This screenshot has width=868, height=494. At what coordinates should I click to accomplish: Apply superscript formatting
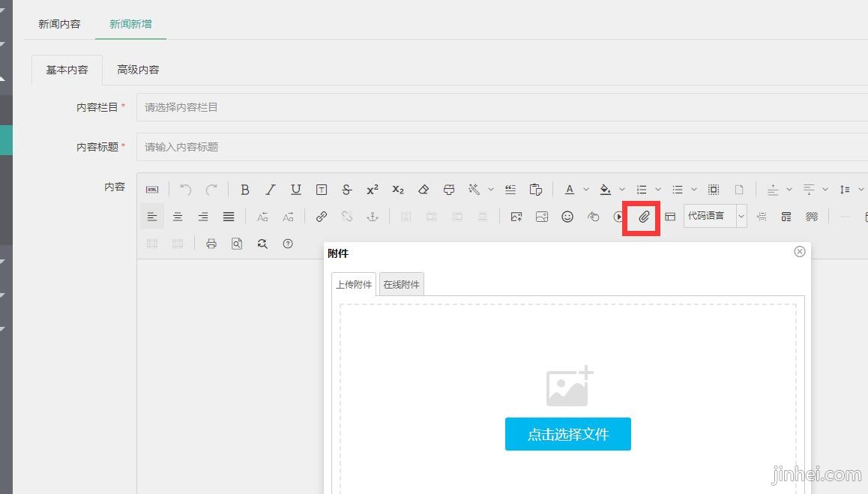(373, 190)
